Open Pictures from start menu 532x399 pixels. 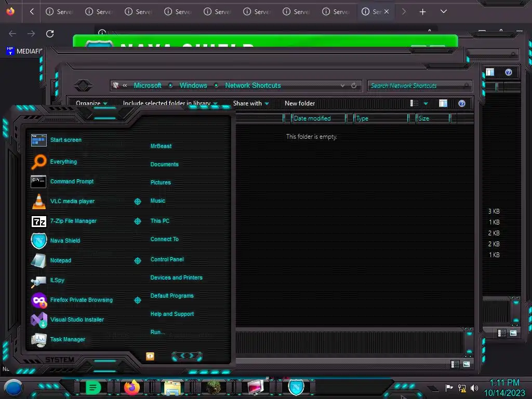tap(161, 182)
